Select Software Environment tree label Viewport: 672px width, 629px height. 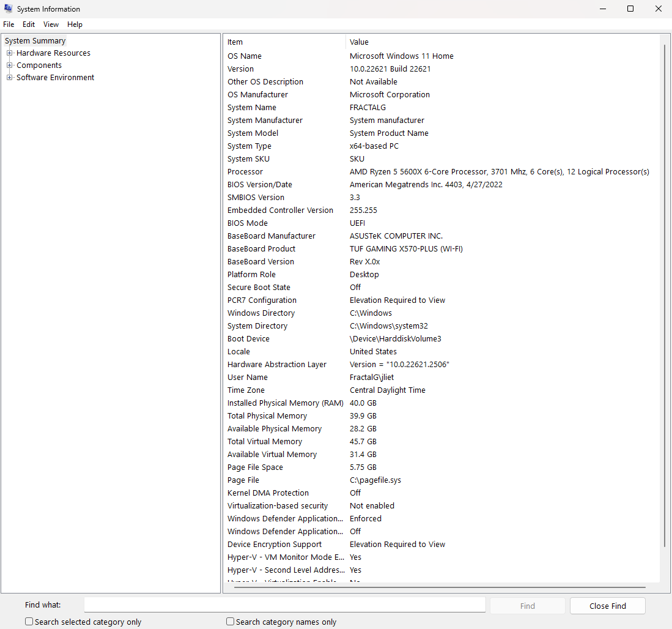(x=55, y=78)
